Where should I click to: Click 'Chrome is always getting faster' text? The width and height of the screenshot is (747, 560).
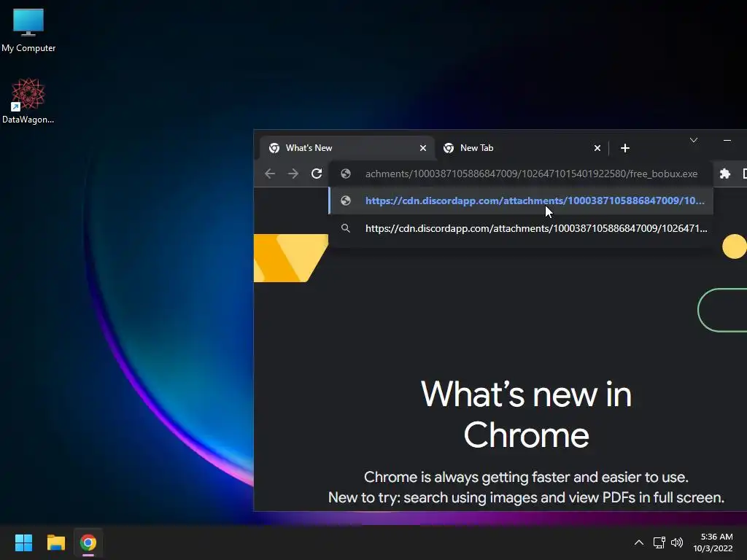(527, 477)
